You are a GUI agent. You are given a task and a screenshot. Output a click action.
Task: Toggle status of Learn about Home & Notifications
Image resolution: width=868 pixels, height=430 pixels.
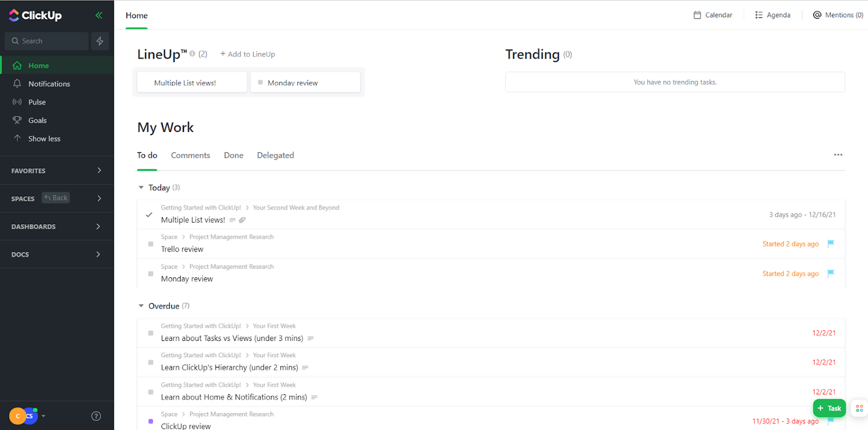(x=151, y=392)
